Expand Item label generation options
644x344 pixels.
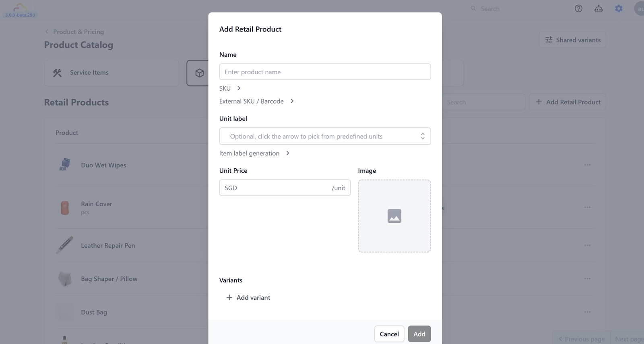(x=287, y=153)
